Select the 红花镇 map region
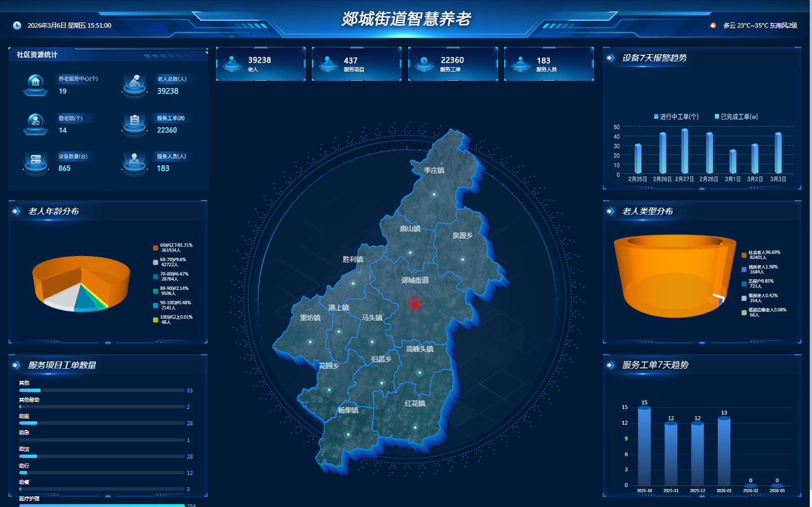812x507 pixels. [x=414, y=404]
